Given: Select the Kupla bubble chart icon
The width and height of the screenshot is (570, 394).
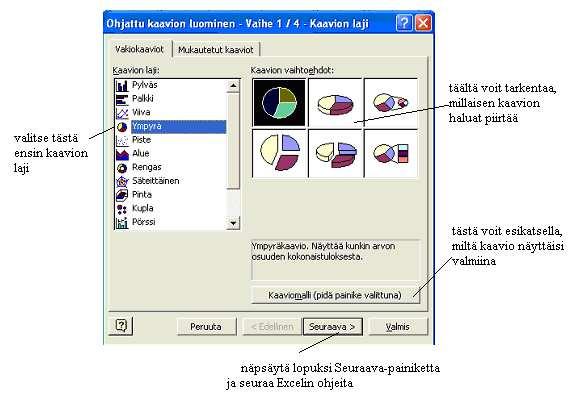Looking at the screenshot, I should (x=122, y=209).
